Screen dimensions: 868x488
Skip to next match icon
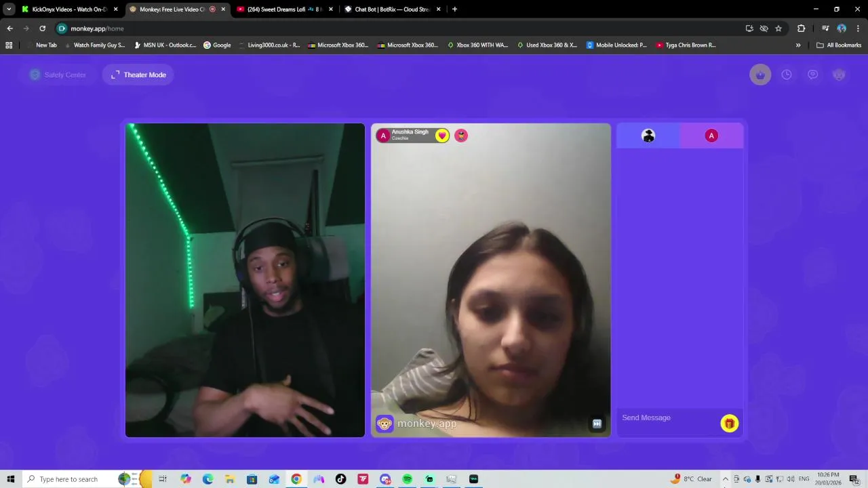click(597, 424)
